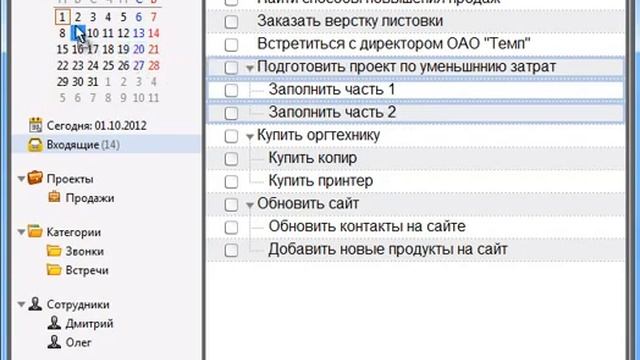Image resolution: width=640 pixels, height=360 pixels.
Task: Check the task Подготовить проект по уменьшнию затрат
Action: pos(231,67)
